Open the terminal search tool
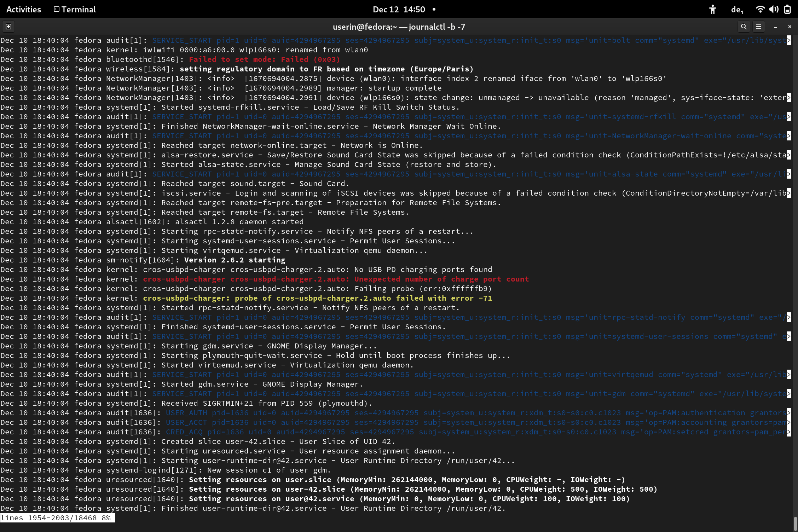The height and width of the screenshot is (532, 798). [x=744, y=27]
